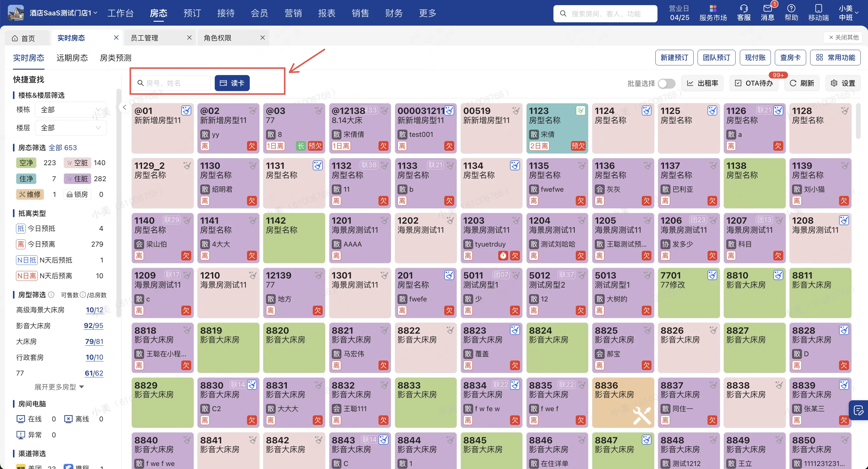Click the cleaning badge icon on room 1208

pos(844,220)
